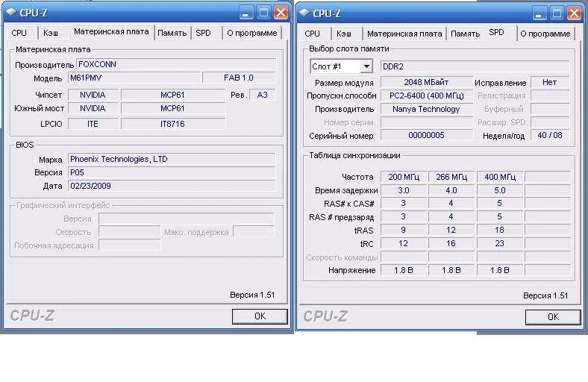Viewport: 588px width, 382px height.
Task: Select SPD tab in right CPU-Z window
Action: point(496,33)
